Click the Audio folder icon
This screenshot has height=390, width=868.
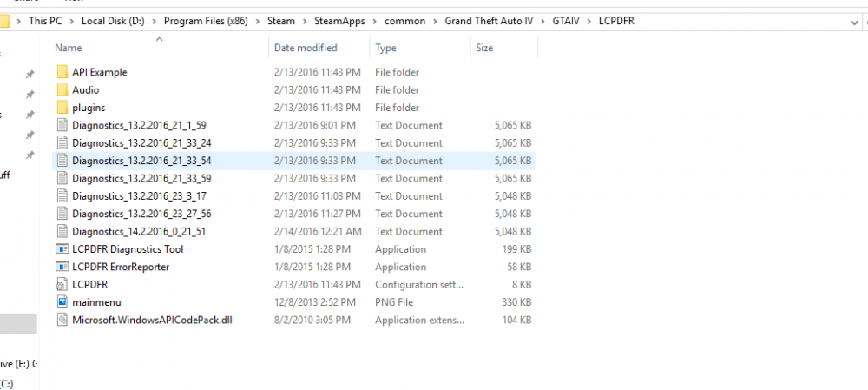[x=62, y=89]
